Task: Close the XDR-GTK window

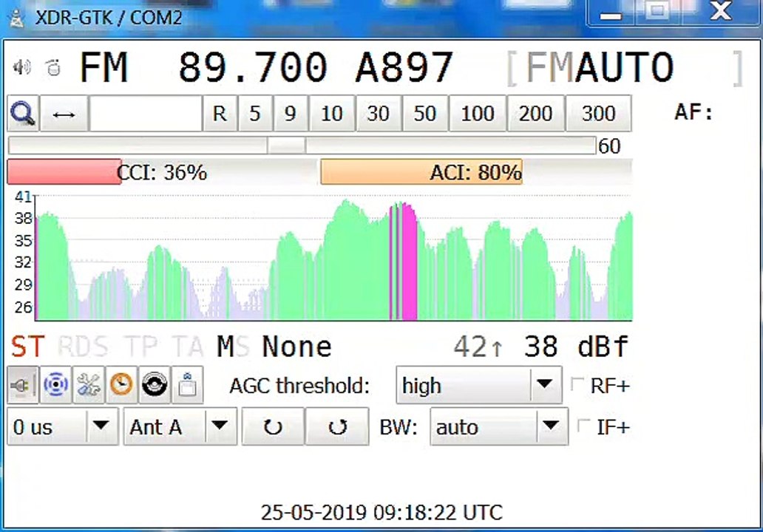Action: point(721,12)
